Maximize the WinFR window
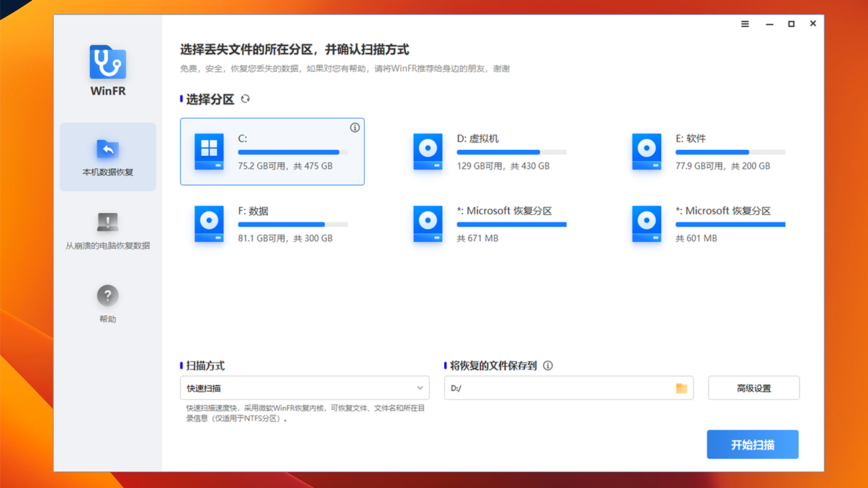The height and width of the screenshot is (488, 868). (x=791, y=24)
